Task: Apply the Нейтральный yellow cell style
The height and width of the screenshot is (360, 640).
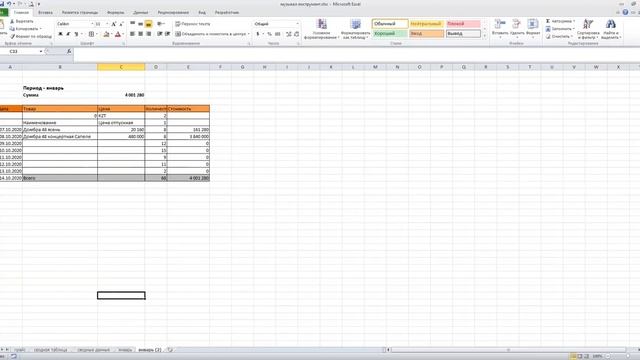Action: [x=427, y=24]
